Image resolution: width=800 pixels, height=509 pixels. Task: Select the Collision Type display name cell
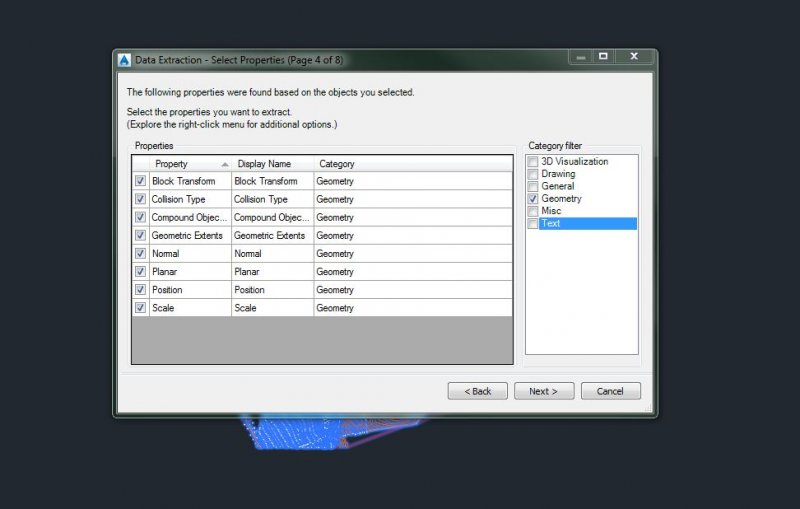pos(272,199)
